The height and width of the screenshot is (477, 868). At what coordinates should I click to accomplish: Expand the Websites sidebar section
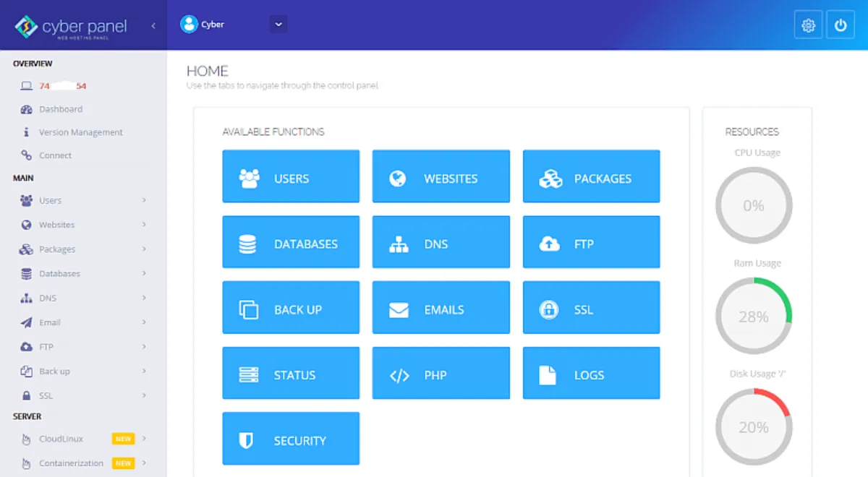(x=58, y=225)
